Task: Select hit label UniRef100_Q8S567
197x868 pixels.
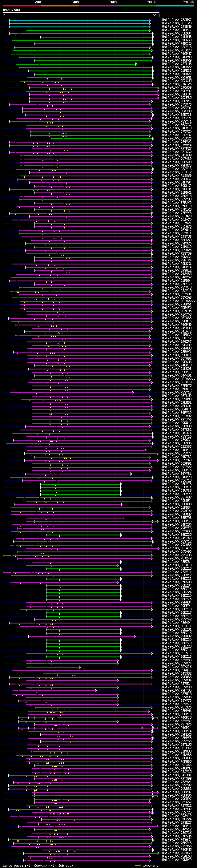Action: (177, 20)
